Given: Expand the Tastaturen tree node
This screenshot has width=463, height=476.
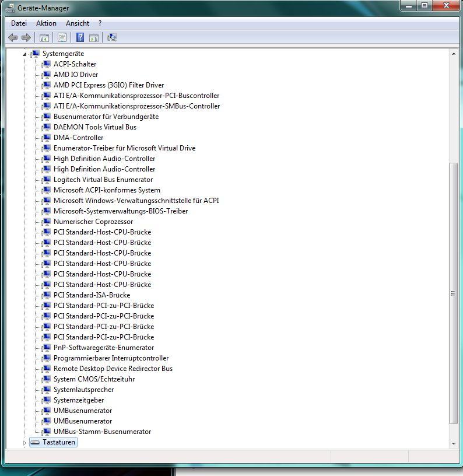Looking at the screenshot, I should (24, 443).
